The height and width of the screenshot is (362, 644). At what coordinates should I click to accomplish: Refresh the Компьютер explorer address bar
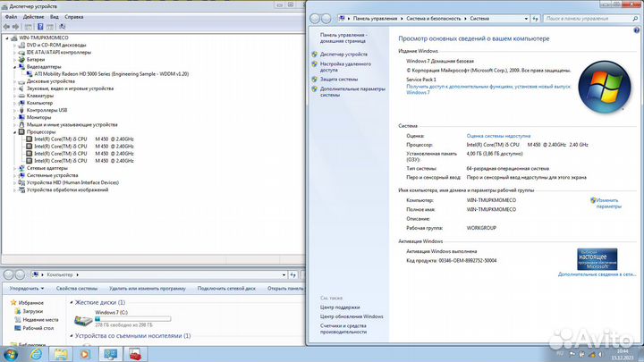click(292, 274)
